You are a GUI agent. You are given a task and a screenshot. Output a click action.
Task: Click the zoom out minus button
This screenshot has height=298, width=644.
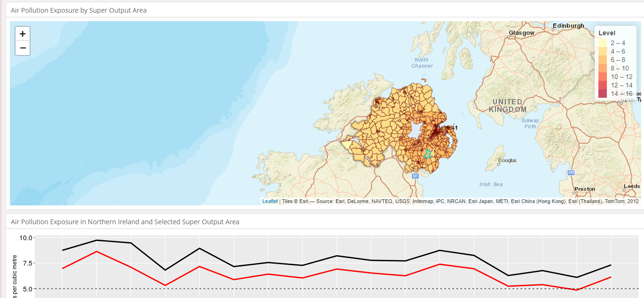(x=23, y=48)
